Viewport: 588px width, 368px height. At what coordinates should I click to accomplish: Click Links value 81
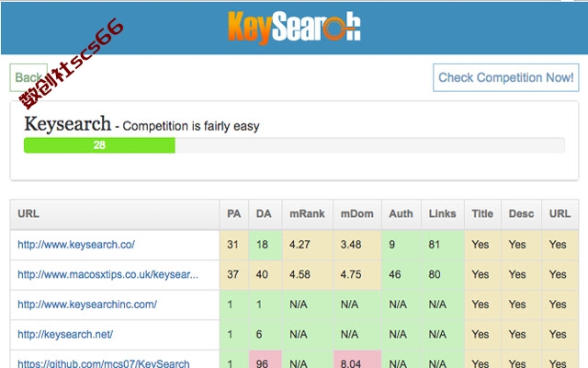click(435, 245)
